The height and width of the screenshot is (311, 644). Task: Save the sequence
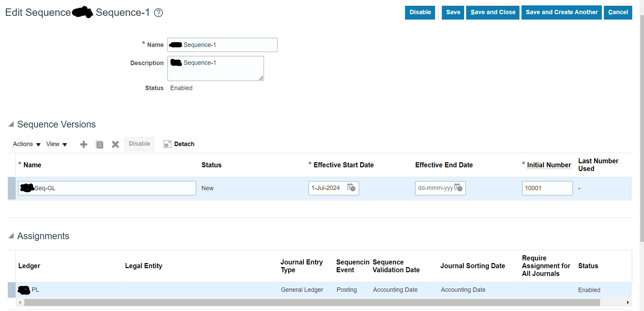453,12
